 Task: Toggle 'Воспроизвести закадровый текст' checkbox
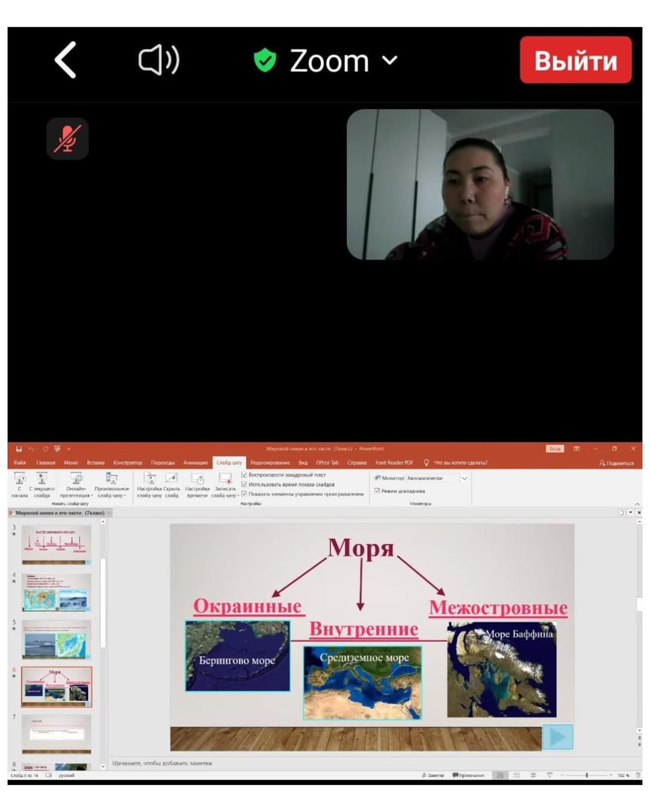244,475
